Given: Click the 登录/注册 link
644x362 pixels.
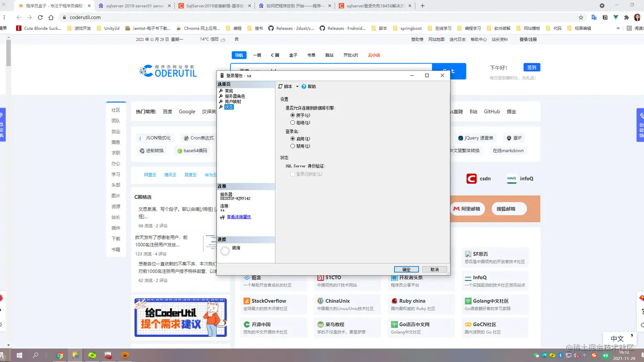Looking at the screenshot, I should 528,40.
